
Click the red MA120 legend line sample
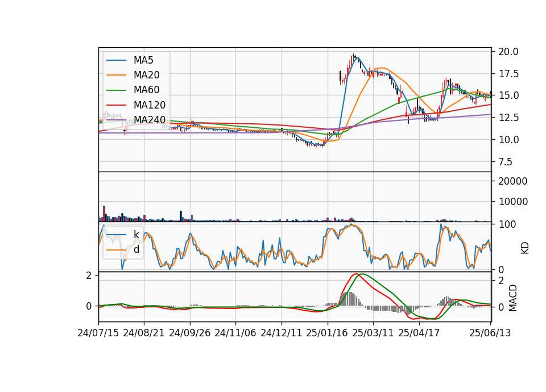(116, 106)
